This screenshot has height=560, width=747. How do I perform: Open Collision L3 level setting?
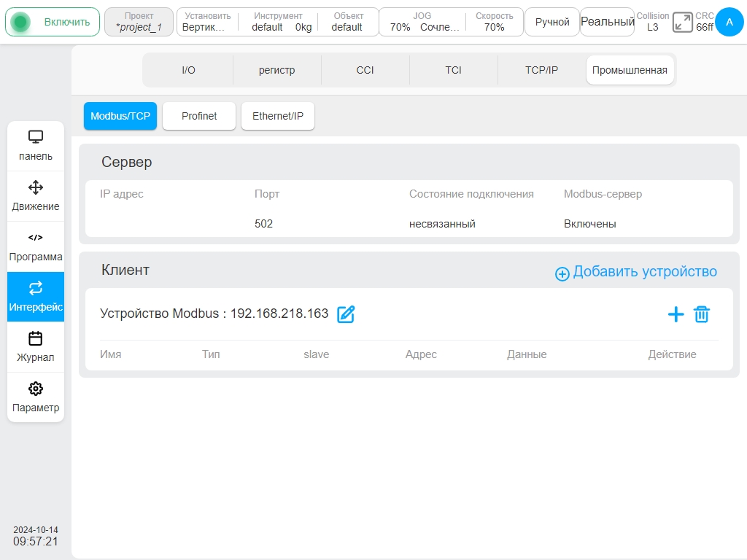(x=653, y=22)
